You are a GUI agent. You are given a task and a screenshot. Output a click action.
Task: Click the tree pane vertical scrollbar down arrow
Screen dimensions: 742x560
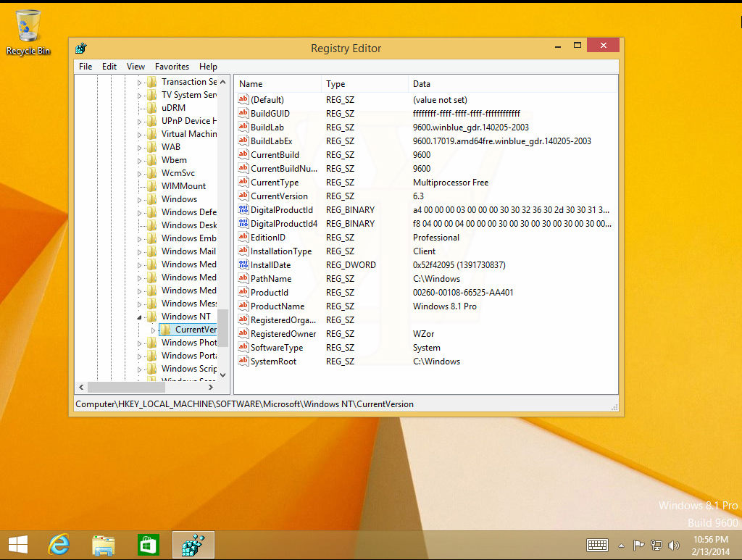point(223,375)
